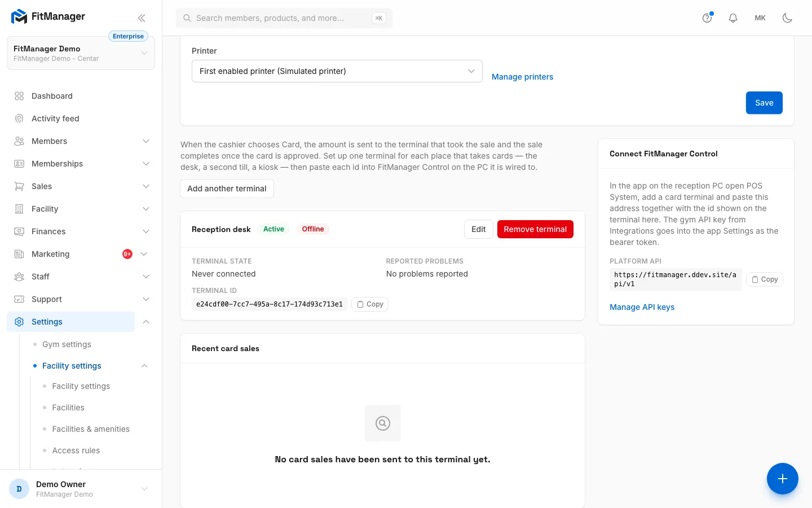This screenshot has height=508, width=812.
Task: Open Access rules submenu item
Action: click(x=76, y=450)
